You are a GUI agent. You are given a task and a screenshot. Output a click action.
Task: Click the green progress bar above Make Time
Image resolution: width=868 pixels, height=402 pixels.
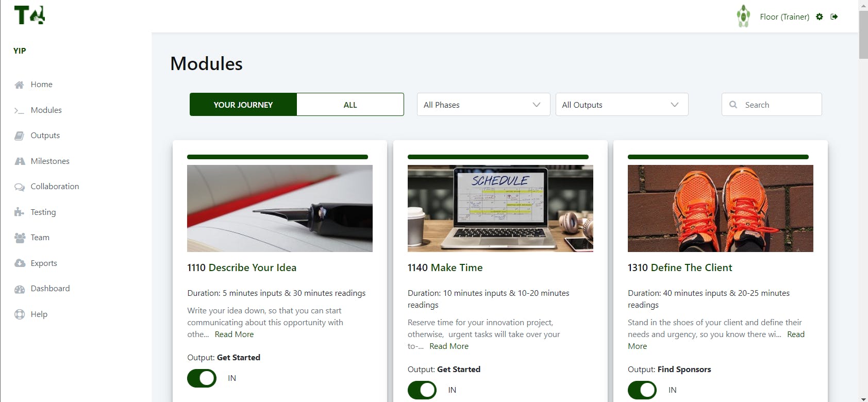click(498, 157)
